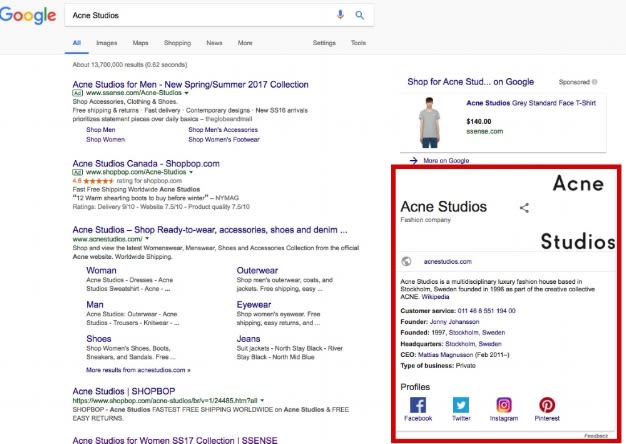626x444 pixels.
Task: Open search Settings menu
Action: tap(324, 43)
